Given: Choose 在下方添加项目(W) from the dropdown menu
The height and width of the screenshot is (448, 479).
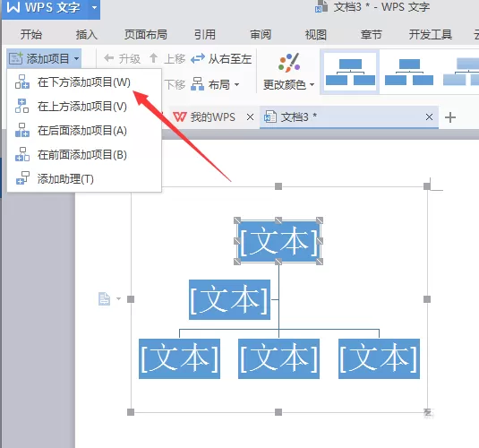Looking at the screenshot, I should 84,82.
